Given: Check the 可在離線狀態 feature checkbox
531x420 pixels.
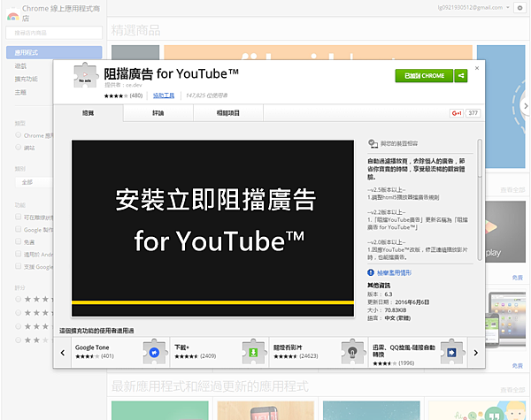Looking at the screenshot, I should pyautogui.click(x=19, y=217).
